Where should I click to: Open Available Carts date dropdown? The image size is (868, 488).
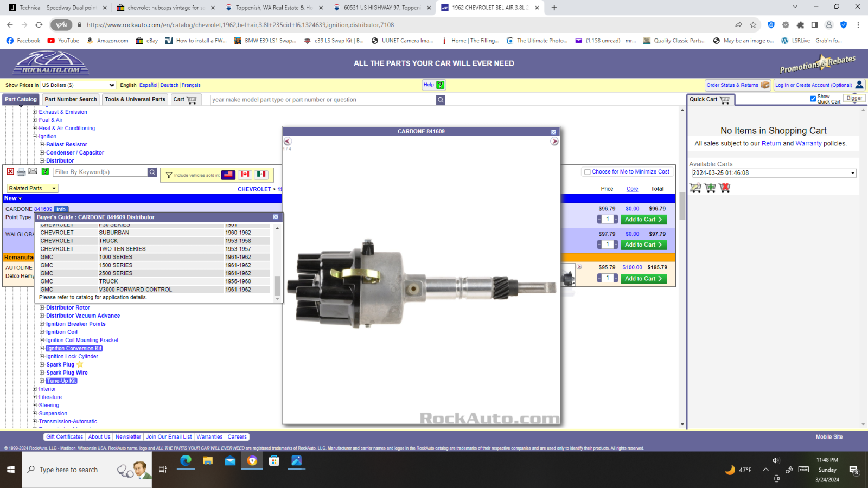(774, 173)
